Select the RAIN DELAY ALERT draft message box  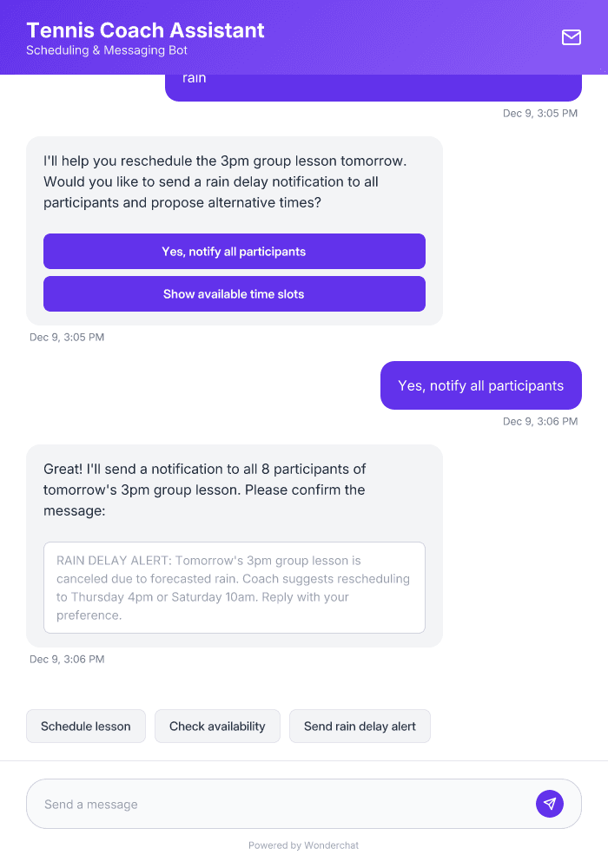235,587
